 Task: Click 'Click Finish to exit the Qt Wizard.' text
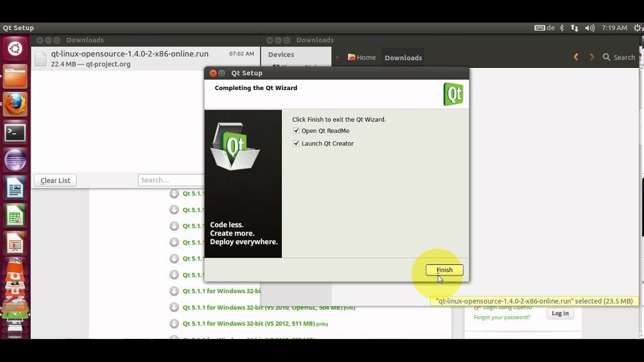[x=339, y=120]
